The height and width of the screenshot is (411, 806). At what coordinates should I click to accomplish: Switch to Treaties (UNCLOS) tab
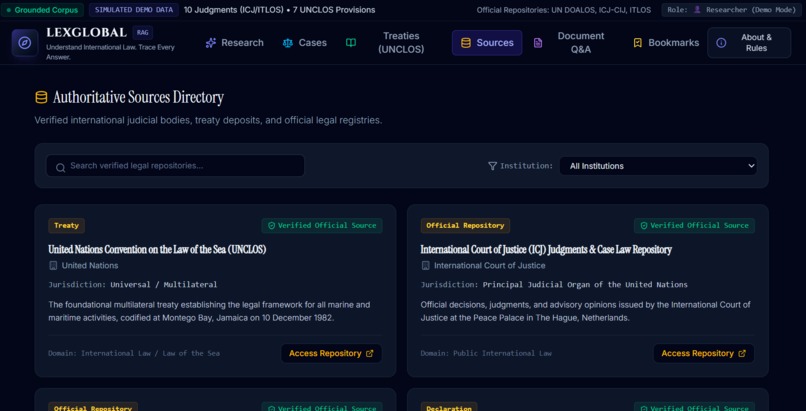coord(386,43)
